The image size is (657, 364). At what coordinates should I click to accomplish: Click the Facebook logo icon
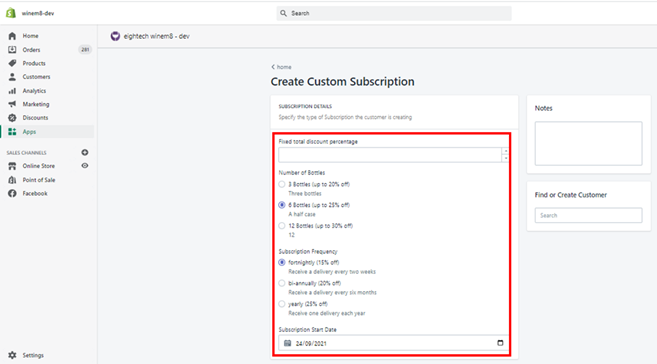(12, 194)
